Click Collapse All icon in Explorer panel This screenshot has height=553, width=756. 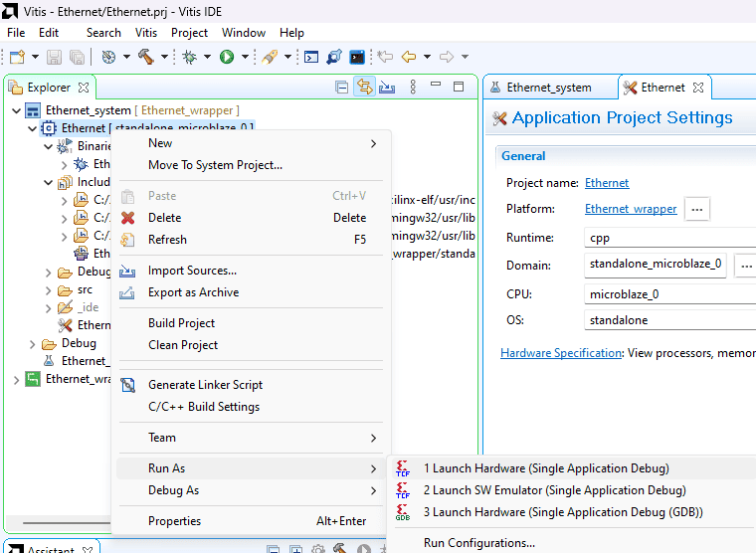pos(341,88)
